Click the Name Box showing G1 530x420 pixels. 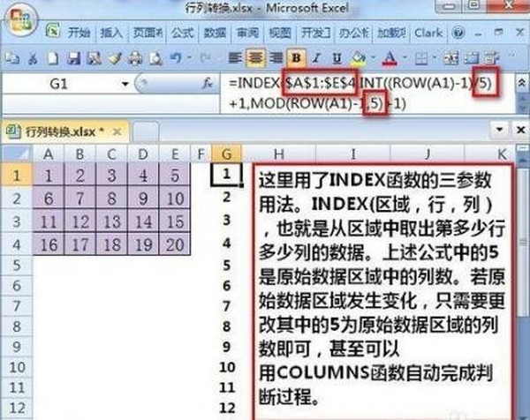[x=60, y=84]
